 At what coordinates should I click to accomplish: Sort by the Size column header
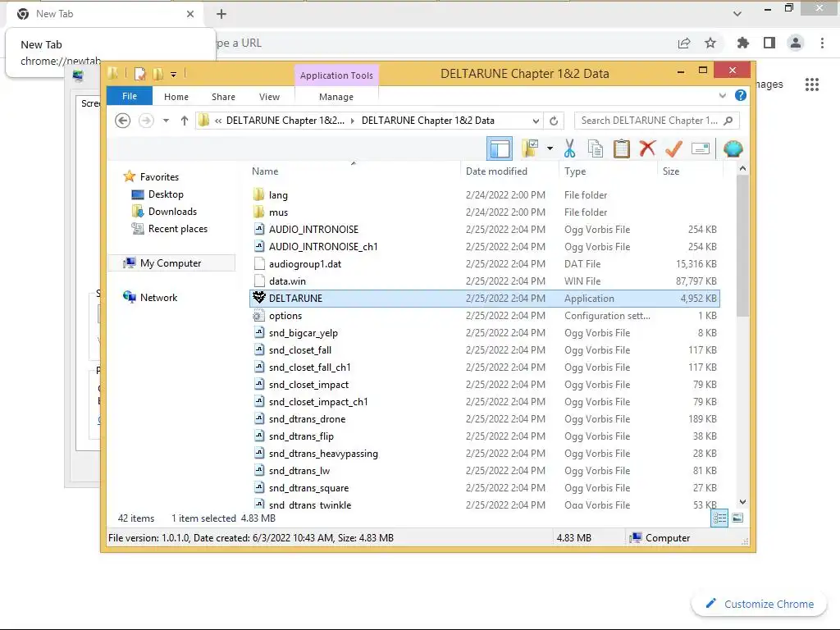671,171
